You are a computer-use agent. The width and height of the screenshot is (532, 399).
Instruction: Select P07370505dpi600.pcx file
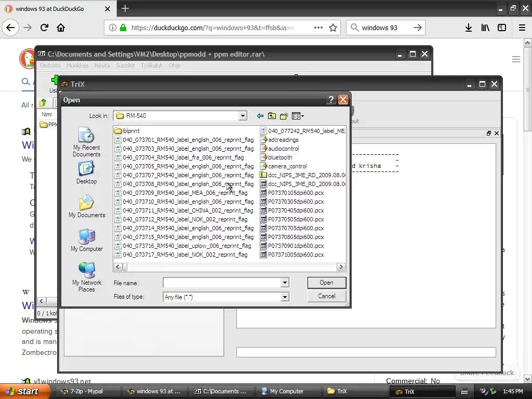coord(292,219)
